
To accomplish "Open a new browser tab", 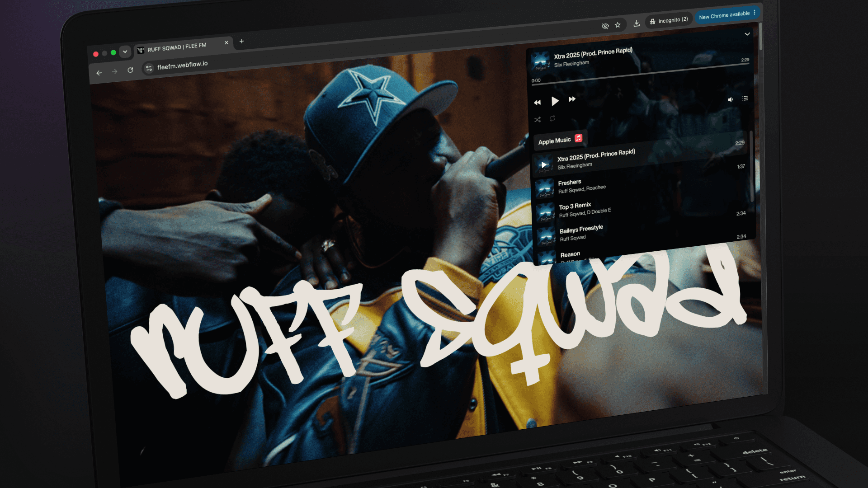I will 242,41.
